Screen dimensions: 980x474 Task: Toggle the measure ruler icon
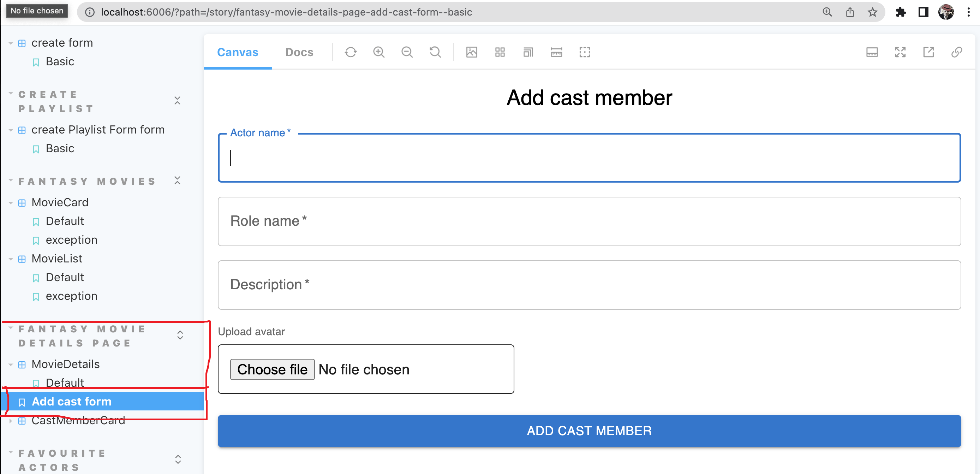click(x=556, y=52)
